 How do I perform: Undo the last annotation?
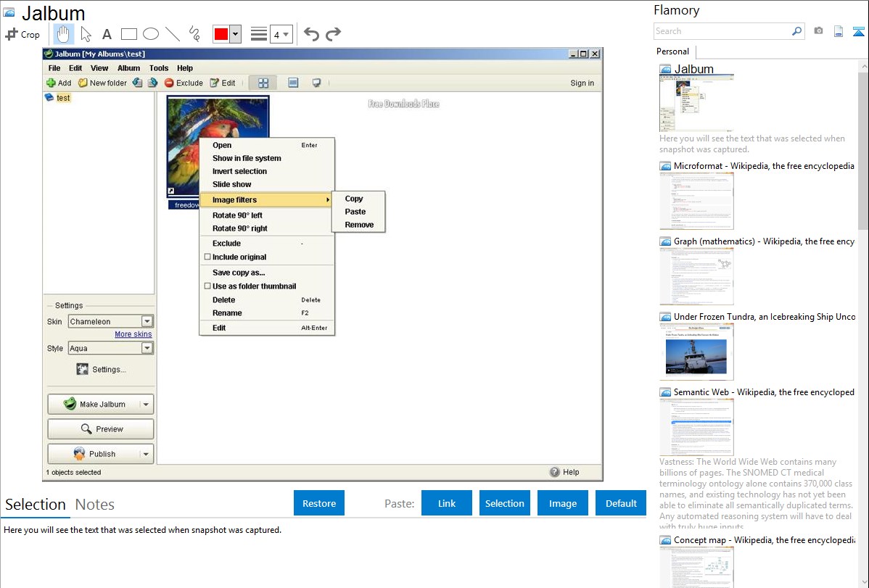pyautogui.click(x=311, y=34)
